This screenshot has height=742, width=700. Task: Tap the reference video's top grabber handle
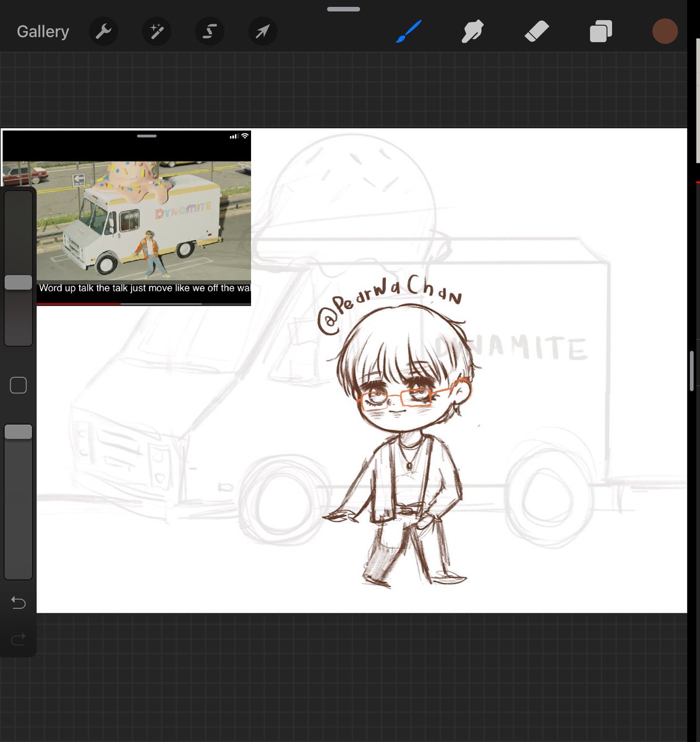click(x=147, y=135)
